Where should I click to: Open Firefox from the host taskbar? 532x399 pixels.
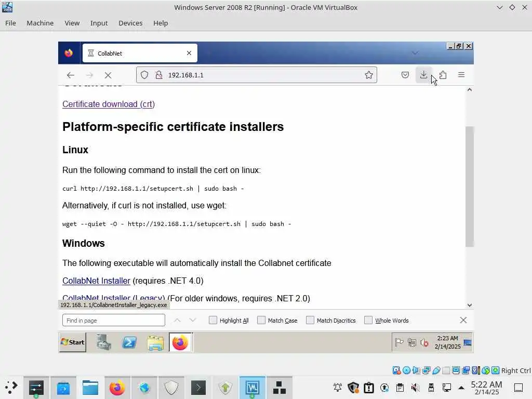click(117, 388)
